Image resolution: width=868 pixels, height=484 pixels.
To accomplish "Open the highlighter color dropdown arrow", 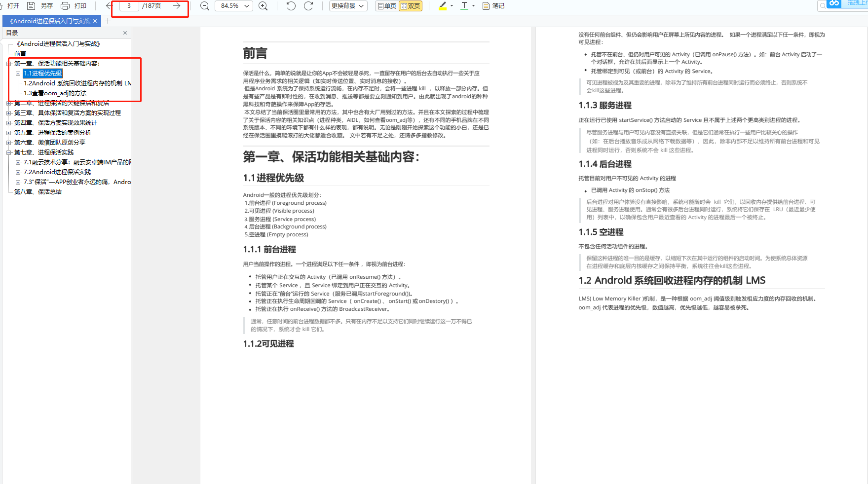I will point(452,6).
